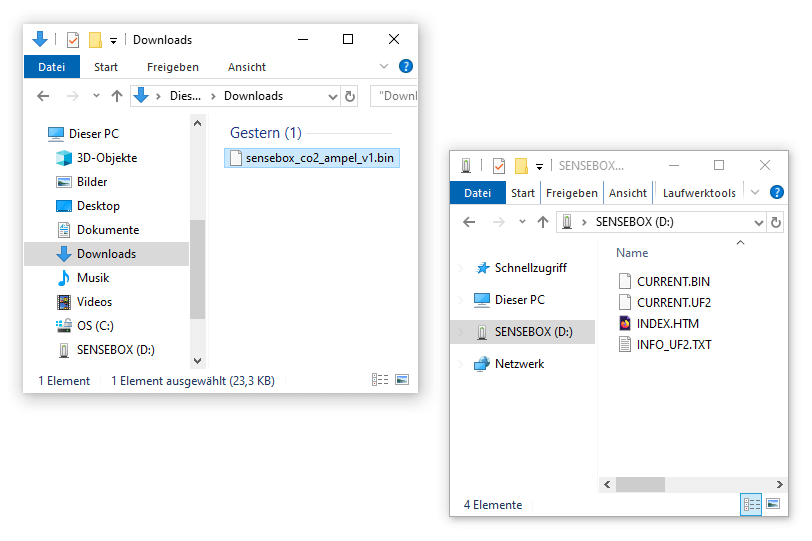
Task: Click refresh button in Downloads address bar
Action: coord(350,96)
